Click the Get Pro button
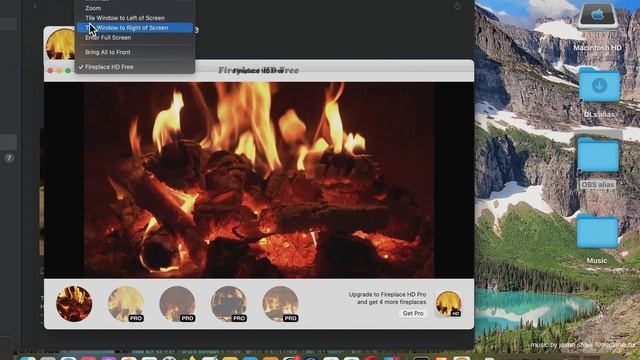The image size is (640, 360). click(413, 313)
